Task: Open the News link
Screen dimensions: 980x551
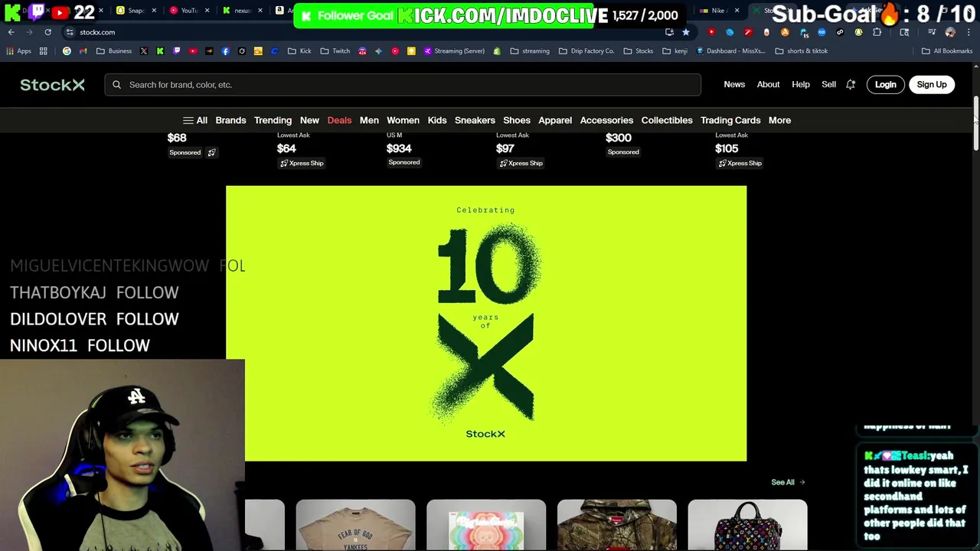Action: [x=734, y=85]
